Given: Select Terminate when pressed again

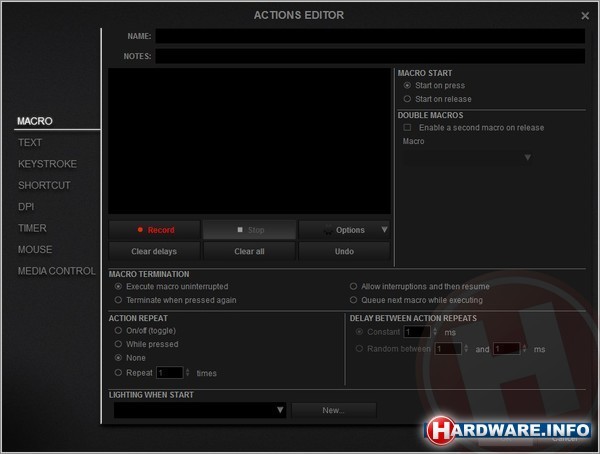Looking at the screenshot, I should click(119, 299).
